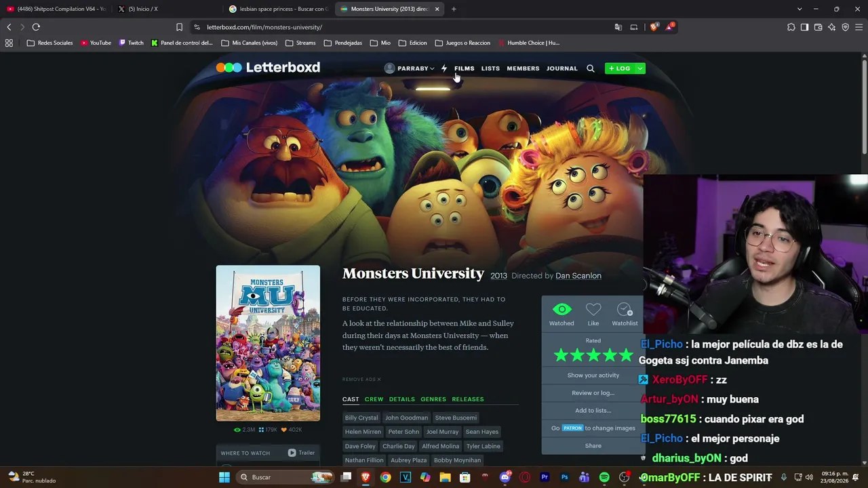Open the Humble Choice bookmark

[529, 43]
